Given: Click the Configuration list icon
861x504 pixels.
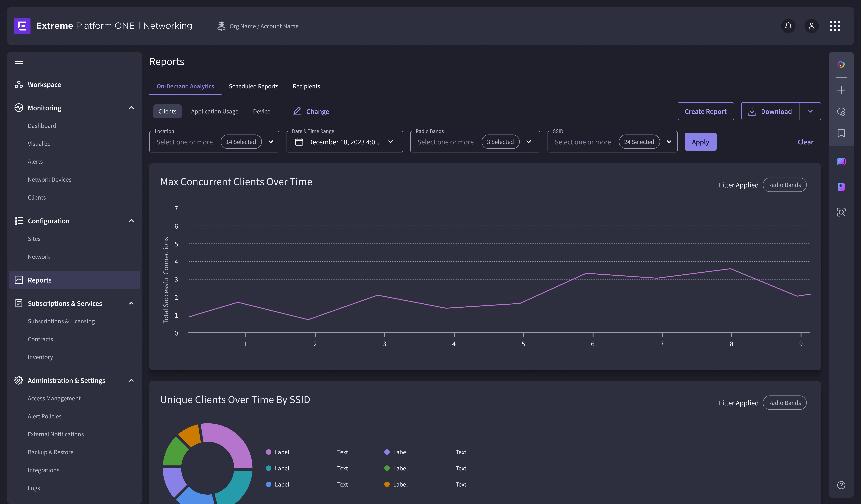Looking at the screenshot, I should (19, 221).
